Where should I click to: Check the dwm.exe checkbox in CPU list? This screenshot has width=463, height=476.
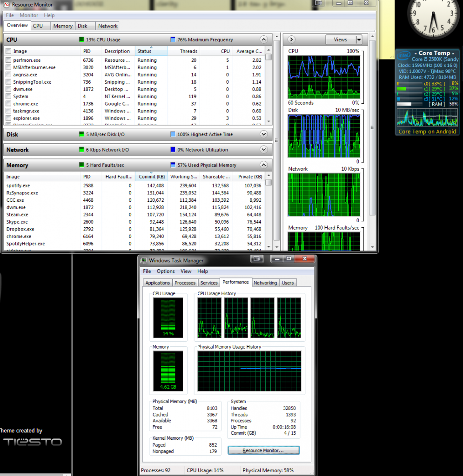tap(8, 89)
